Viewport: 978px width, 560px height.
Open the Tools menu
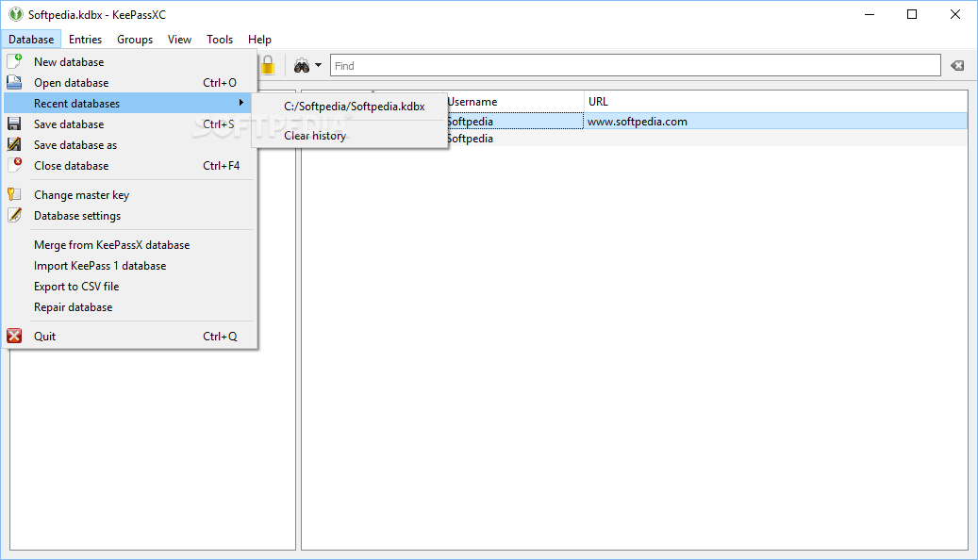tap(220, 40)
